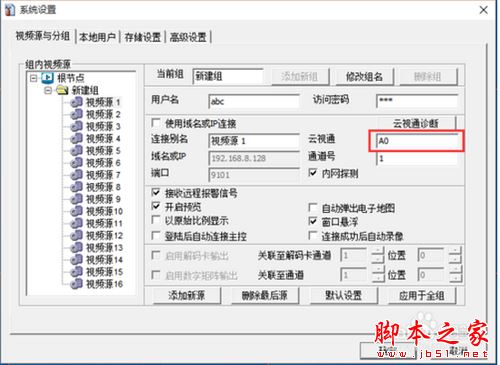Switch to the 高级设置 tab

188,37
